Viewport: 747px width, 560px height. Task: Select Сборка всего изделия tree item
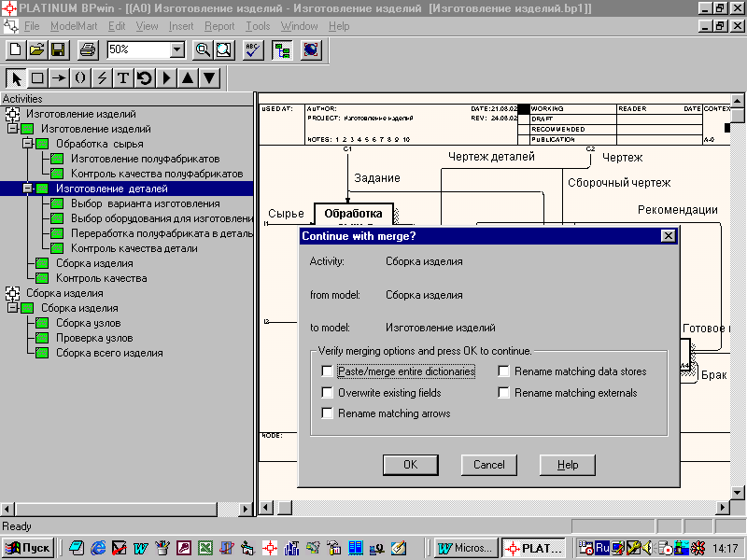(109, 353)
